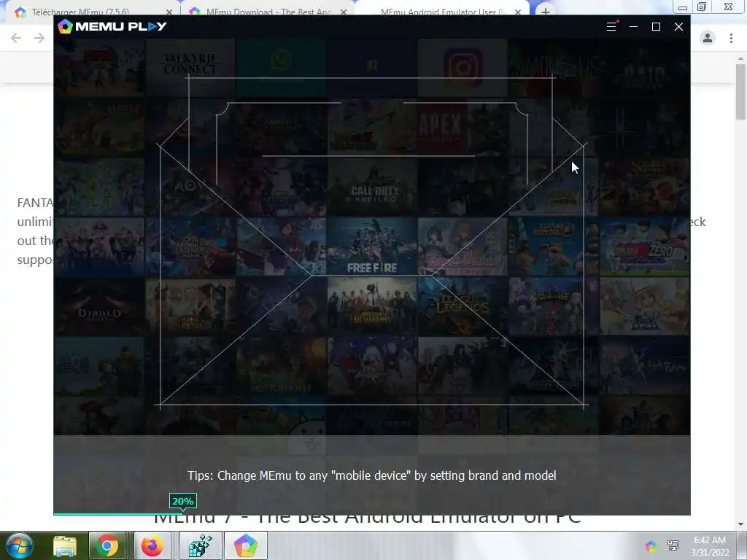Image resolution: width=747 pixels, height=560 pixels.
Task: Click the Tips text about brand and model
Action: pyautogui.click(x=371, y=475)
